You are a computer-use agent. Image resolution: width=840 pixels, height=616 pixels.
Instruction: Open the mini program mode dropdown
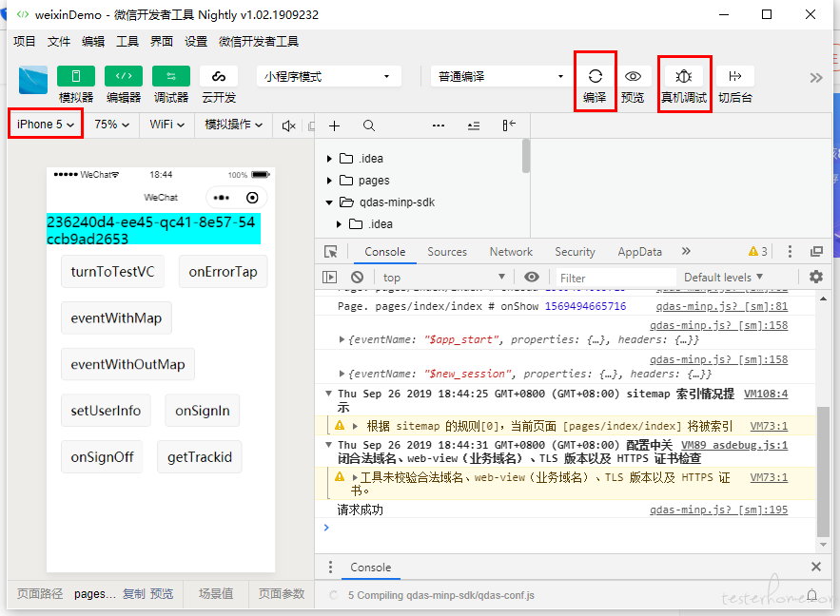[328, 77]
